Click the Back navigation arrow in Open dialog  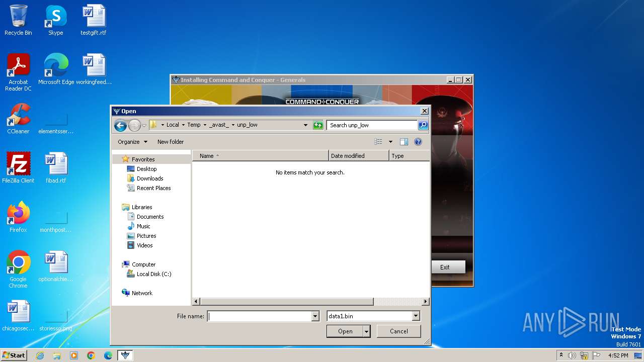coord(120,125)
